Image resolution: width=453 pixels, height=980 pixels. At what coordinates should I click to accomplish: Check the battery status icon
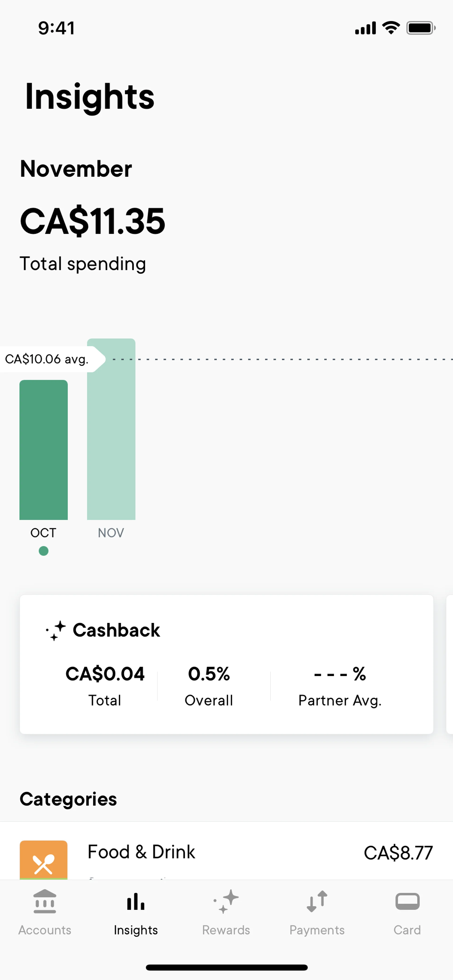coord(421,28)
